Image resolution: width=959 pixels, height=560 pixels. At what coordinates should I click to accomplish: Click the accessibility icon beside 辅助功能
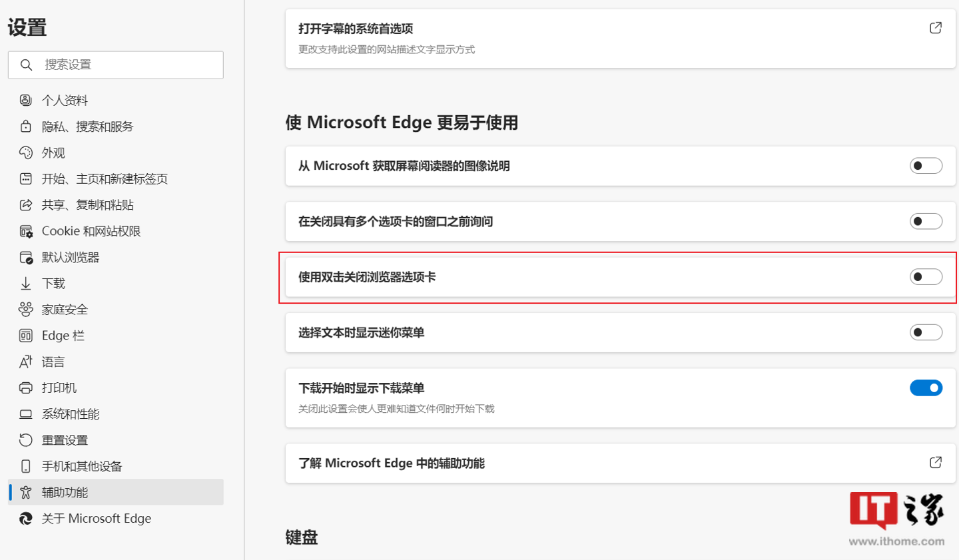(25, 492)
